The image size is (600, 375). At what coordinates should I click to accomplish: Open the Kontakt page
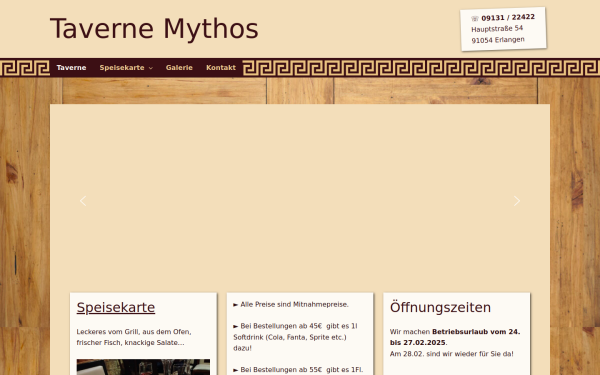[221, 68]
